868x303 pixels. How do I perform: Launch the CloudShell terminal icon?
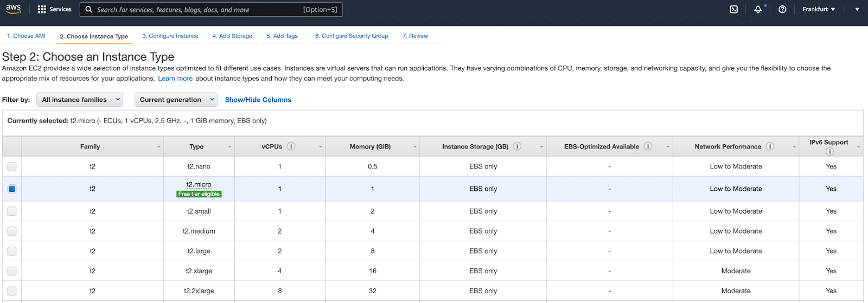pos(733,9)
